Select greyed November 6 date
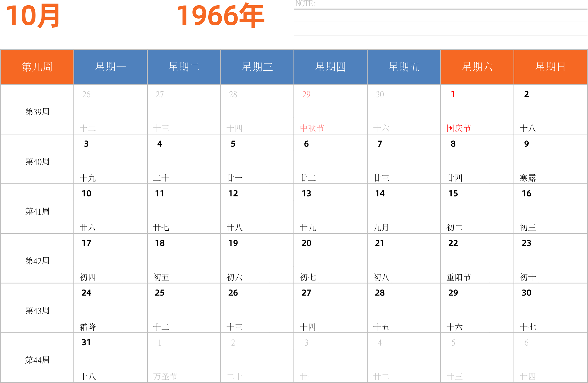 click(526, 343)
